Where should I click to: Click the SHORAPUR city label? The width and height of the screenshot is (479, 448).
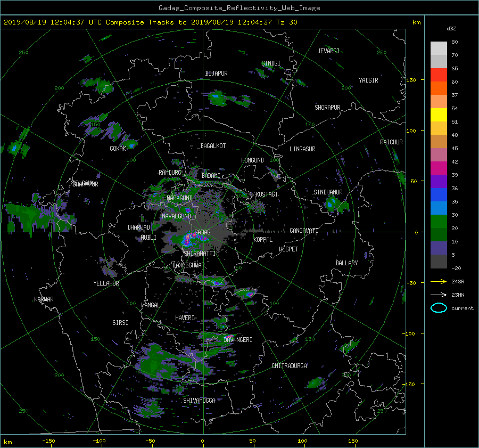(327, 108)
